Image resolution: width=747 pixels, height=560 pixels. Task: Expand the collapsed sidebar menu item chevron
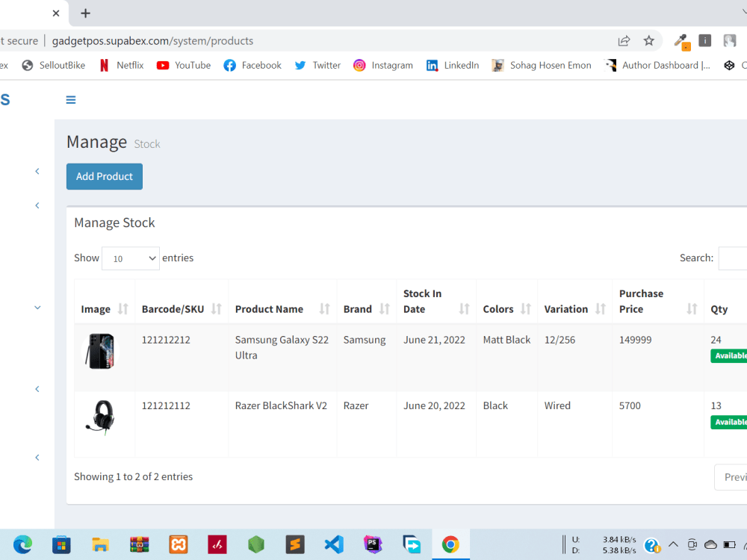37,171
